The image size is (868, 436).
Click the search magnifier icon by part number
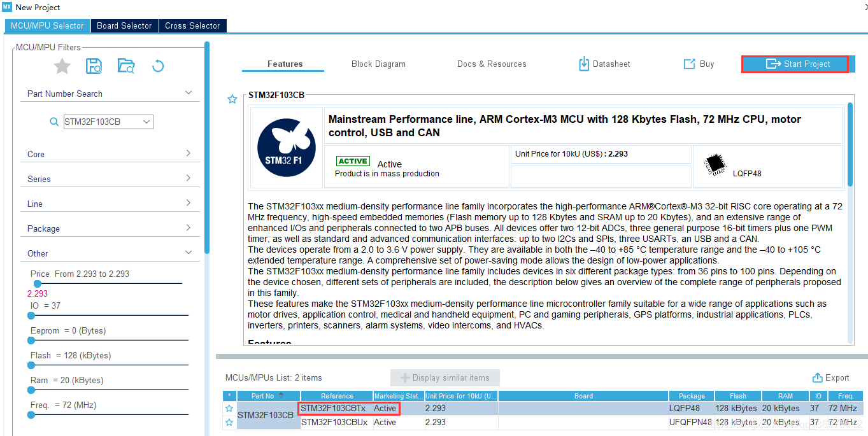tap(55, 122)
